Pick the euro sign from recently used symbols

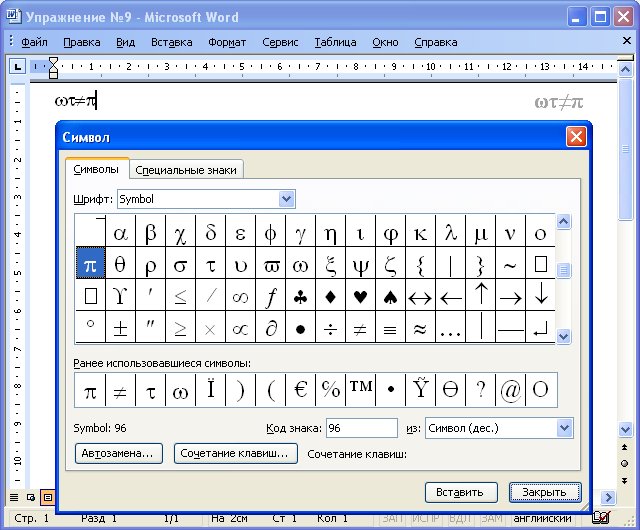(x=300, y=390)
